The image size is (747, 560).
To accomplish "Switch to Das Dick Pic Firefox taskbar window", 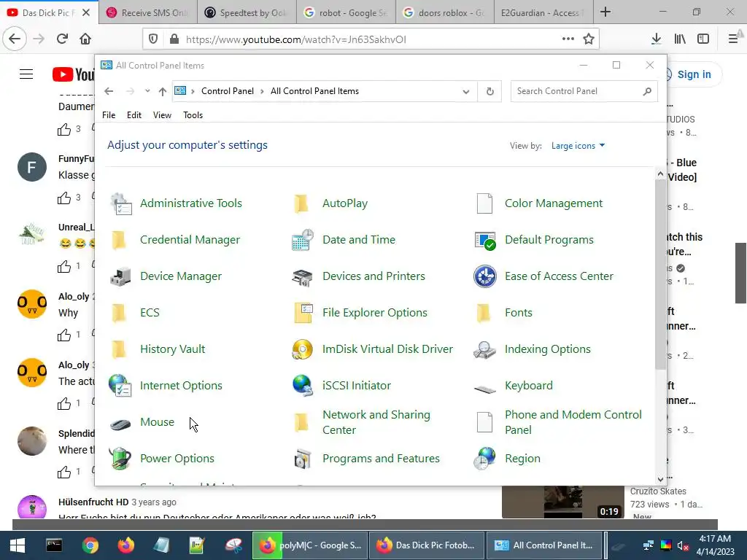I will point(426,545).
